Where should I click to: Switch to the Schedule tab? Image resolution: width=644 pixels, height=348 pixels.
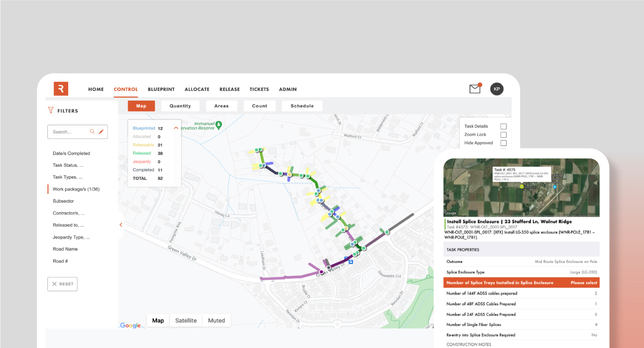pyautogui.click(x=302, y=106)
